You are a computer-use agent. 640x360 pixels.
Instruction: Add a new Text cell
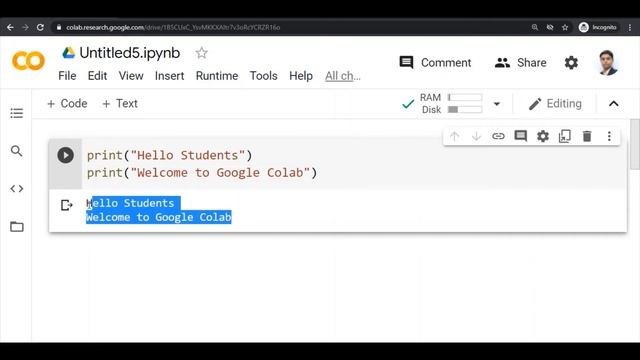tap(120, 104)
